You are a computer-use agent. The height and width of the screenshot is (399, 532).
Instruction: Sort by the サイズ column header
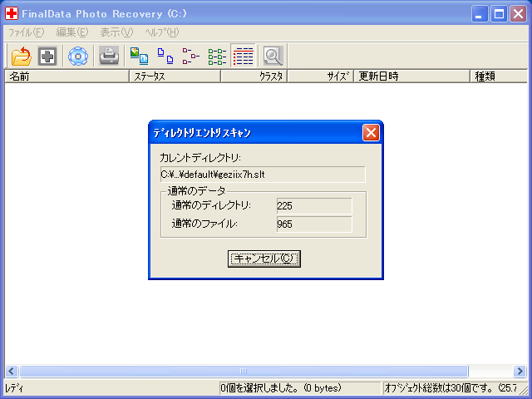coord(321,76)
